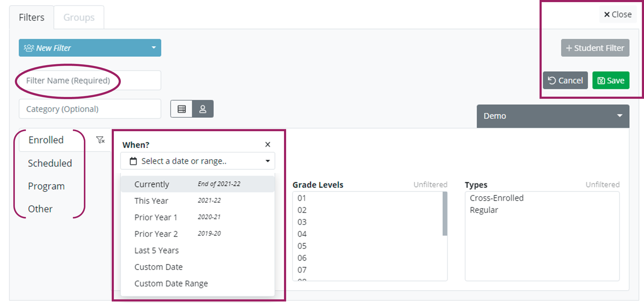Screen dimensions: 644x303
Task: Close the When? date panel
Action: (268, 145)
